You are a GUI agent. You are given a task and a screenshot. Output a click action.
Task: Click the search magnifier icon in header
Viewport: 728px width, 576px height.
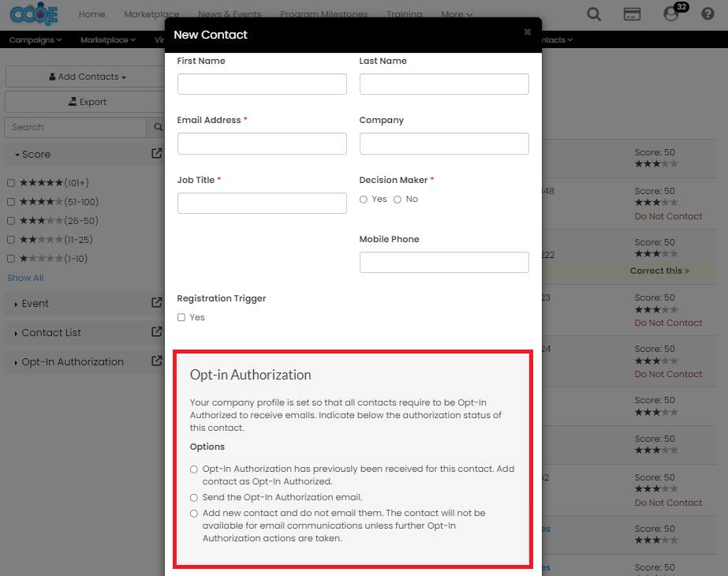coord(594,14)
